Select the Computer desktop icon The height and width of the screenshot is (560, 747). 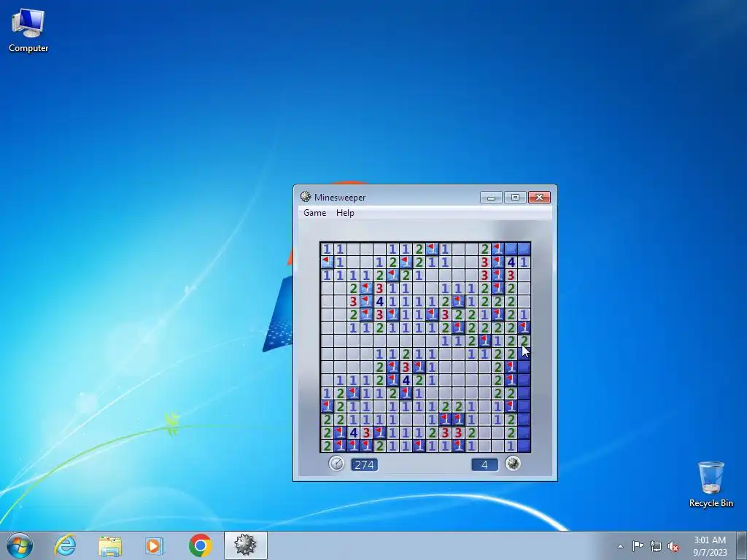coord(28,31)
